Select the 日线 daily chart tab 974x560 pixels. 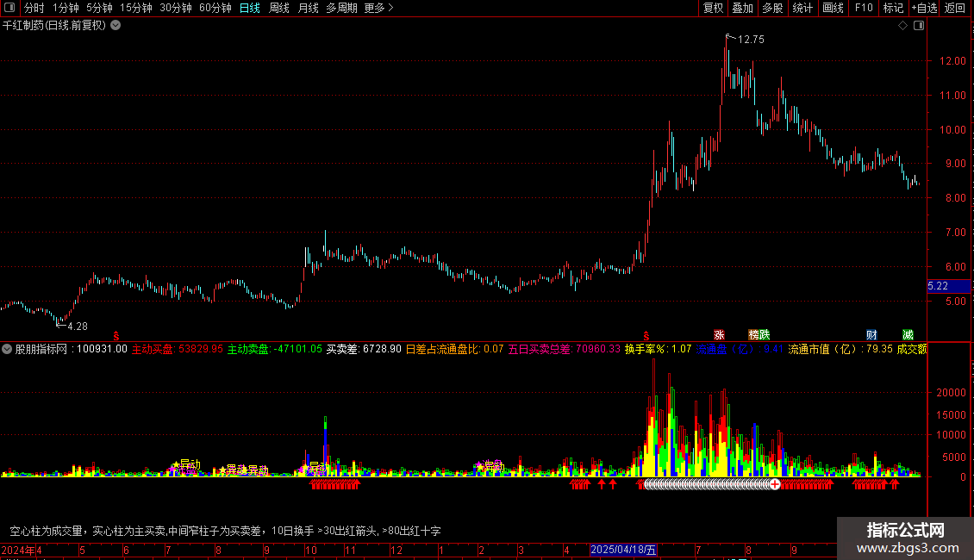[x=250, y=8]
